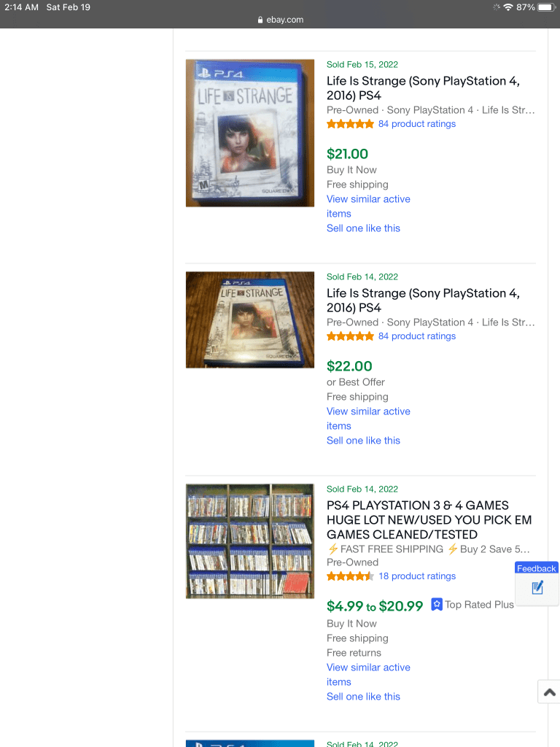Viewport: 560px width, 747px height.
Task: Open Life Is Strange listing sold Feb 14
Action: coord(424,300)
